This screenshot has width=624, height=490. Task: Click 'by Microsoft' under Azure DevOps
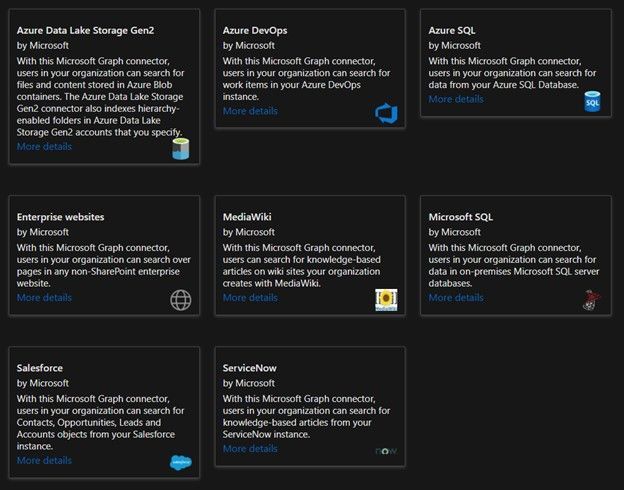(x=249, y=45)
